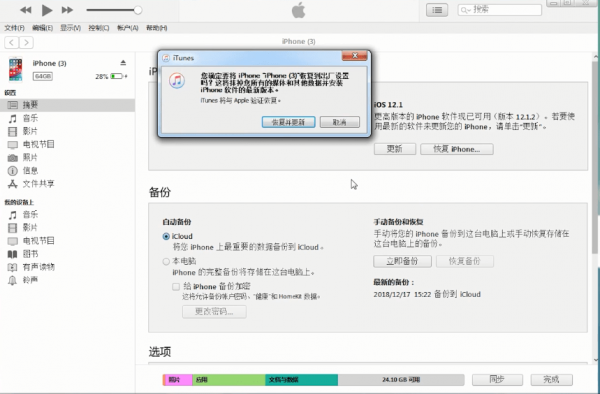Click the iPhone device thumbnail
This screenshot has width=600, height=394.
coord(16,69)
